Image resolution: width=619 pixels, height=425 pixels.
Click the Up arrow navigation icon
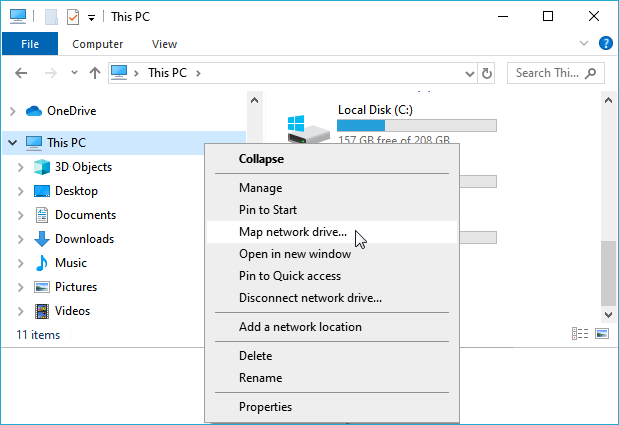[95, 73]
